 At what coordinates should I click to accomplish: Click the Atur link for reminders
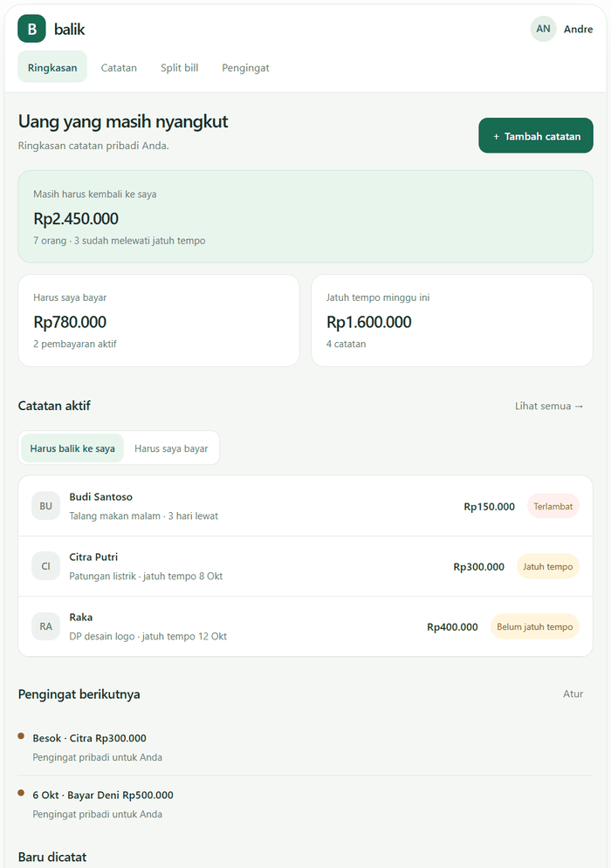pyautogui.click(x=573, y=694)
